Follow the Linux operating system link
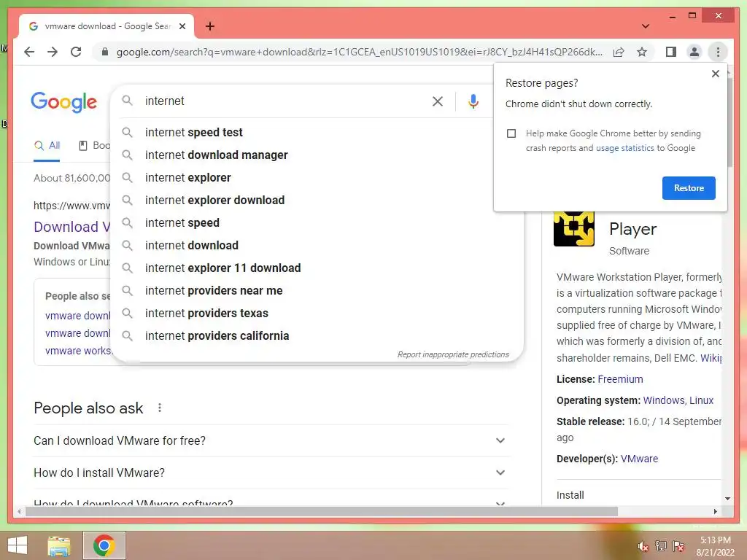The image size is (747, 560). [x=701, y=400]
